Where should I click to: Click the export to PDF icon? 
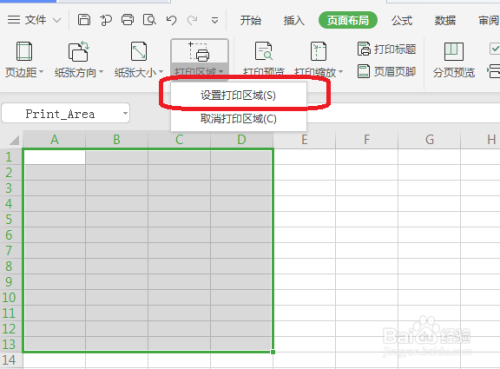click(x=106, y=20)
